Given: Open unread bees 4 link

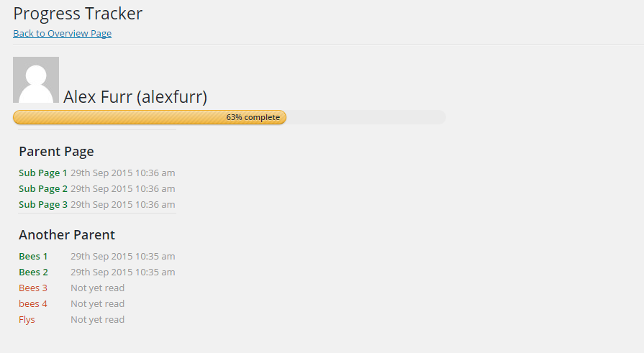Looking at the screenshot, I should pos(33,303).
